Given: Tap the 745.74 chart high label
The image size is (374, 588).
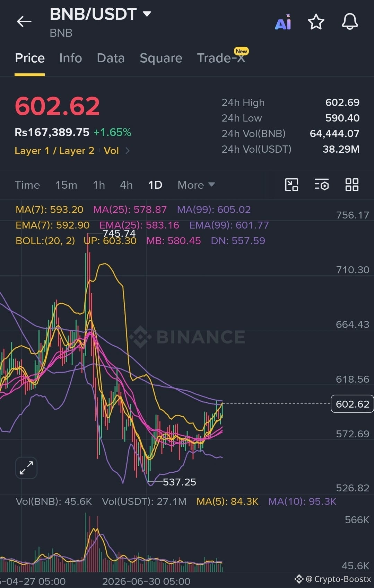Looking at the screenshot, I should [119, 233].
